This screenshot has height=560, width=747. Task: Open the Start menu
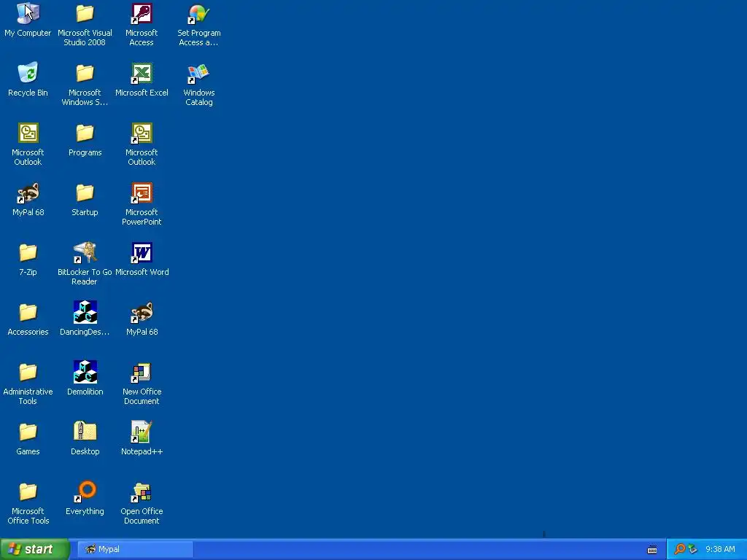[x=34, y=549]
